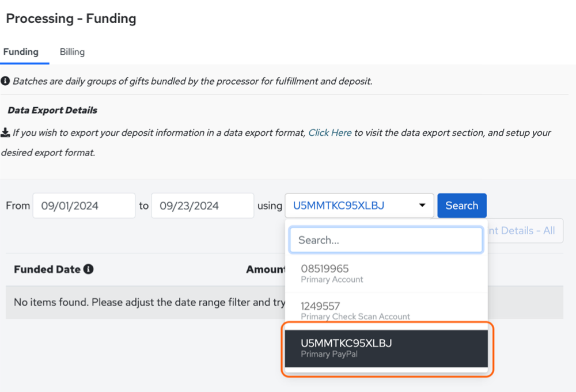The width and height of the screenshot is (576, 392).
Task: Edit the to date field 09/23/2024
Action: tap(202, 205)
